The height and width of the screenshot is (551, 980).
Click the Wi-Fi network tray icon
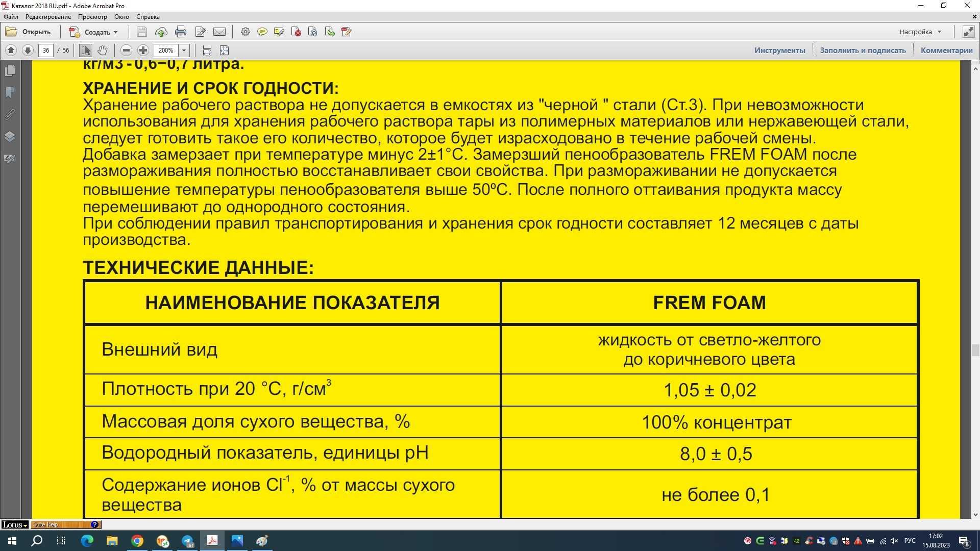tap(883, 541)
